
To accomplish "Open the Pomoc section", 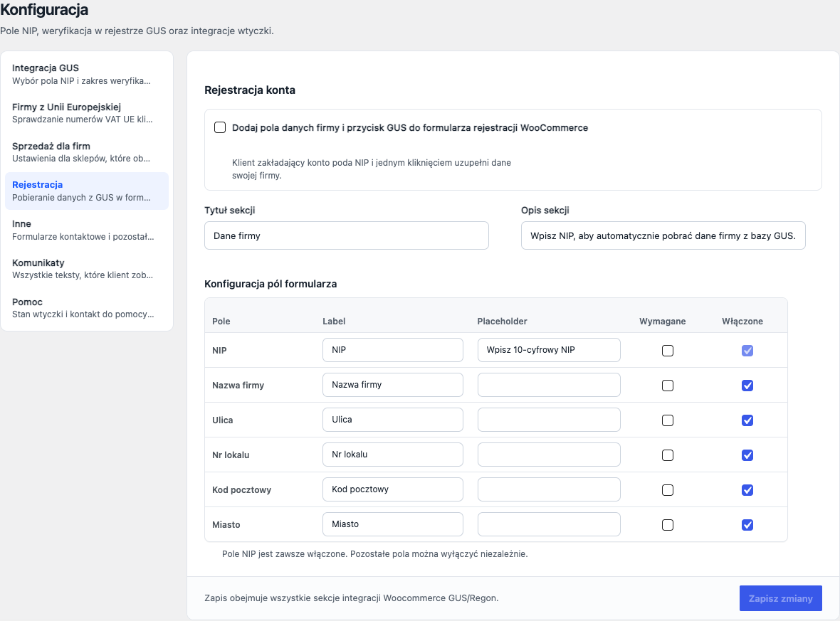I will coord(87,308).
